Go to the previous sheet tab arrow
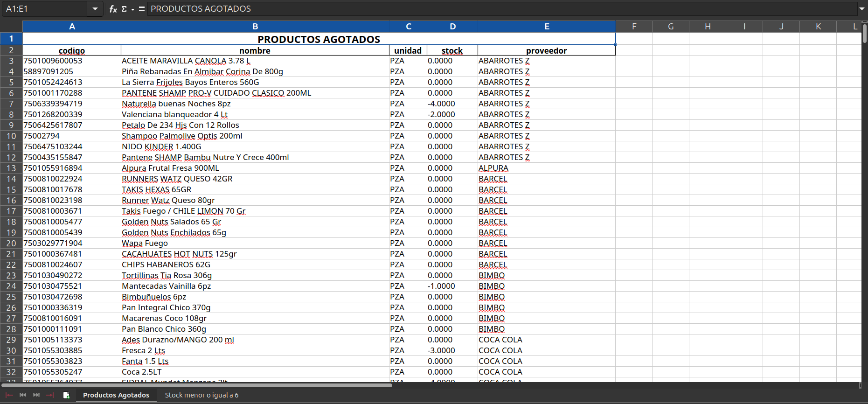This screenshot has width=868, height=404. click(22, 395)
